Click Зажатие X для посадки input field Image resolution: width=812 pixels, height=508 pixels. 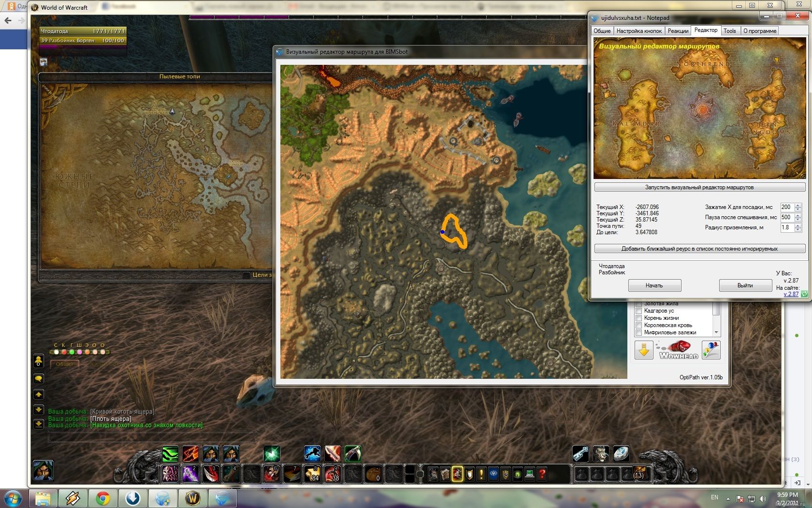pyautogui.click(x=787, y=207)
